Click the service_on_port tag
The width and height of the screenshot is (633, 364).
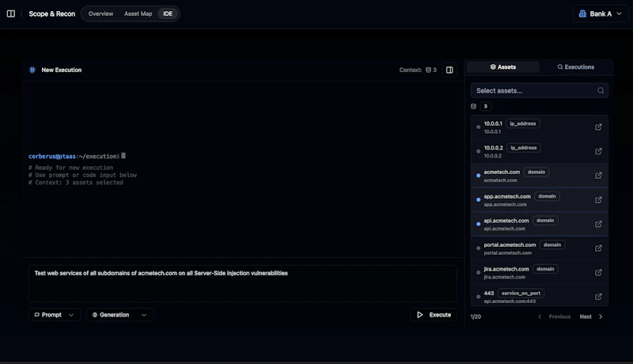point(521,293)
